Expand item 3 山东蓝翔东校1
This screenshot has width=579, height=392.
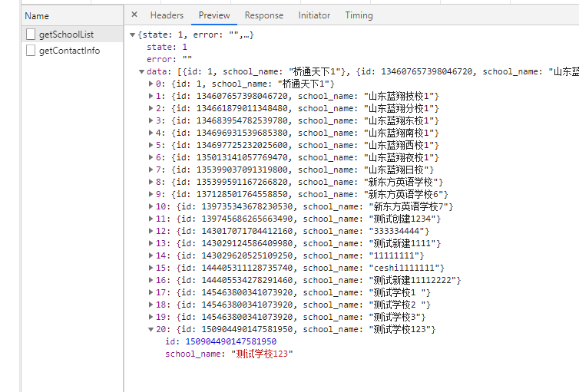pyautogui.click(x=151, y=120)
